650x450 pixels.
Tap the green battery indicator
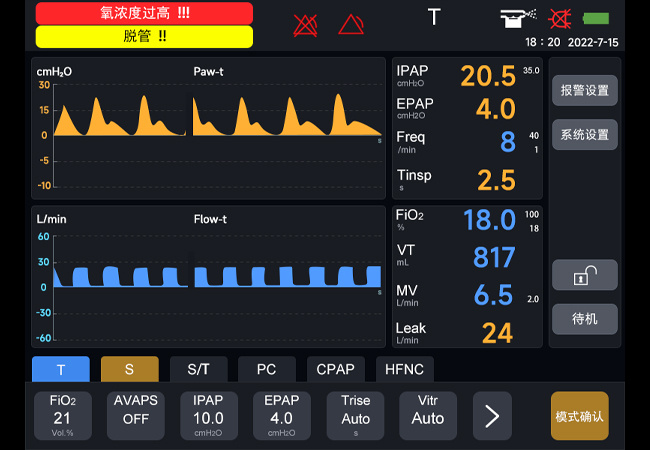596,19
